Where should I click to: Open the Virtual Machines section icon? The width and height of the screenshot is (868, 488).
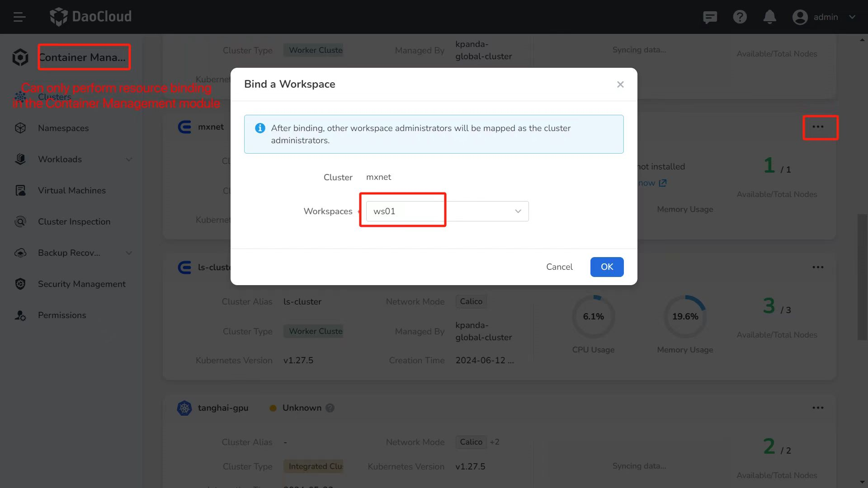[x=20, y=190]
